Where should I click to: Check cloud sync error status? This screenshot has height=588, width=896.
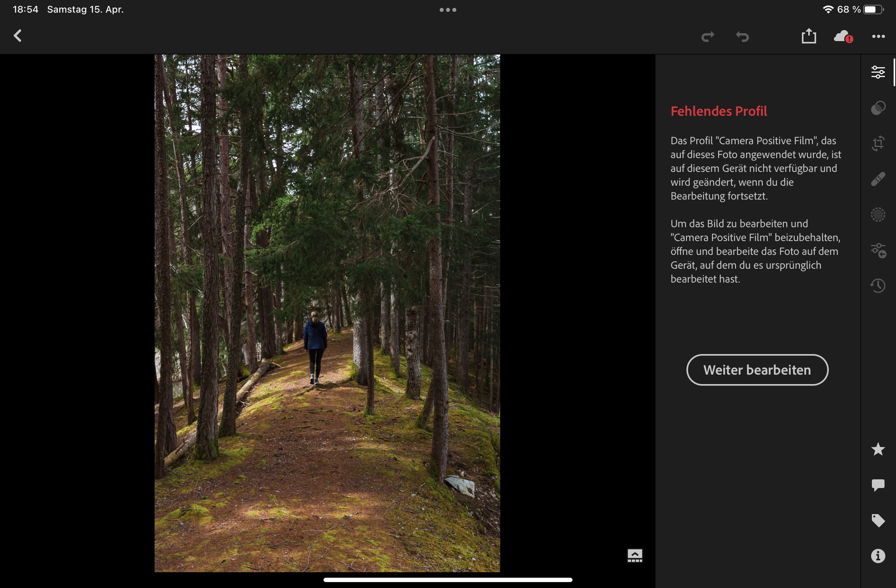pos(843,37)
